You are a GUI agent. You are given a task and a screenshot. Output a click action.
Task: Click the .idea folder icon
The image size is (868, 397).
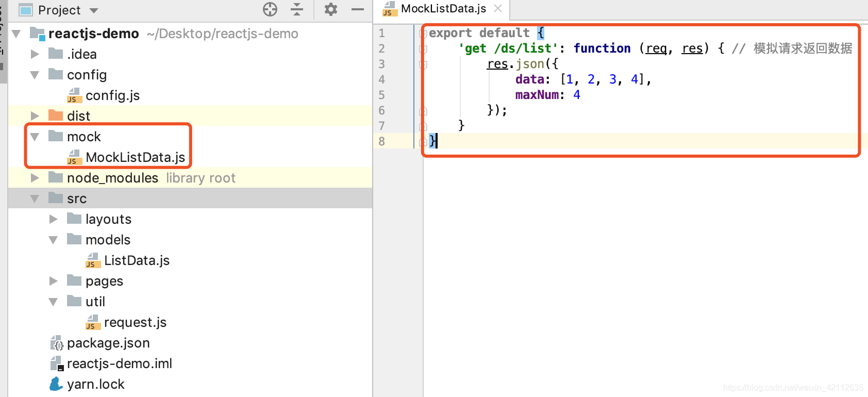[x=56, y=53]
